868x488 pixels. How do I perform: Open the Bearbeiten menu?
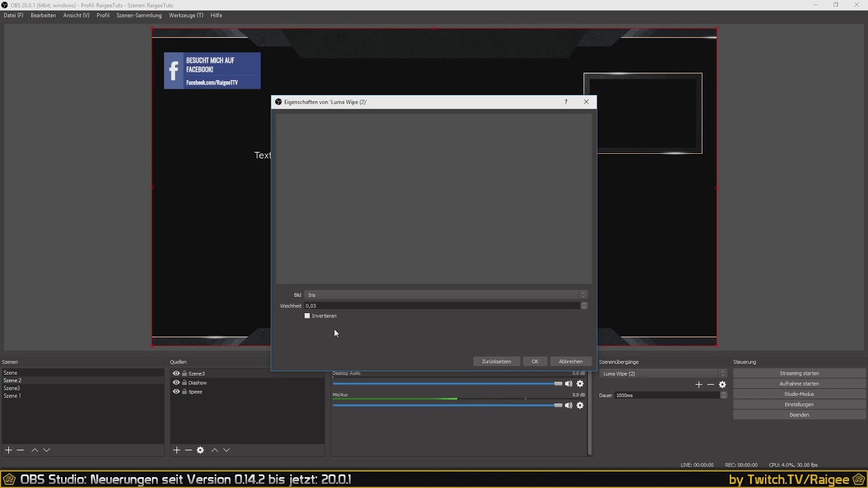pyautogui.click(x=43, y=15)
